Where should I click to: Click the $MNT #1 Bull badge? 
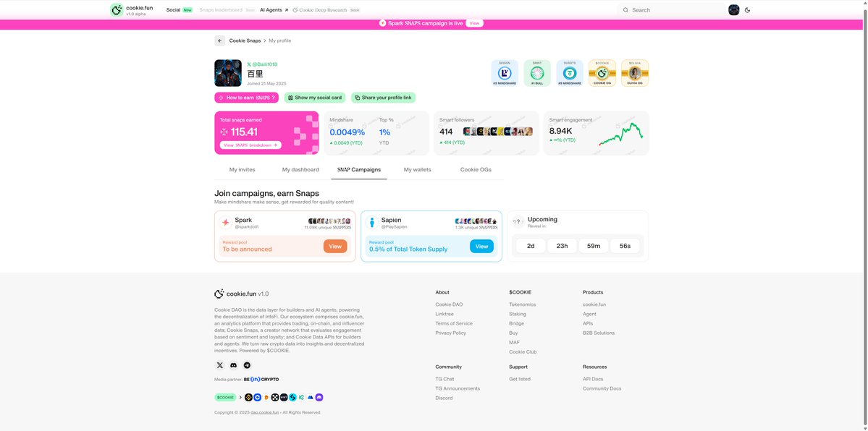pyautogui.click(x=537, y=73)
